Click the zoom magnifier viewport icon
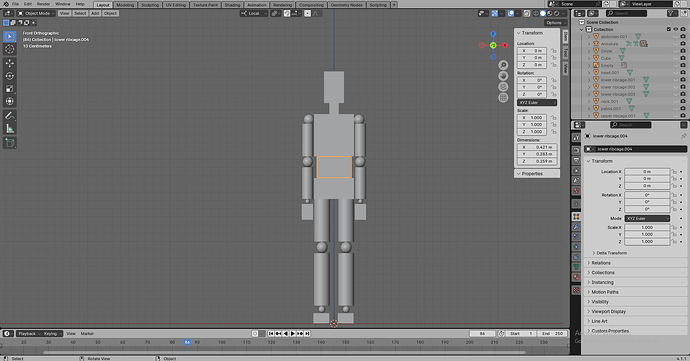 coord(503,65)
